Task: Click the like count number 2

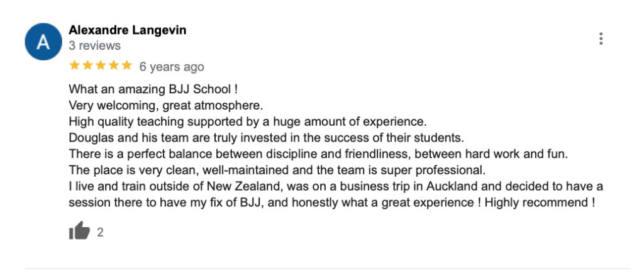Action: coord(100,233)
